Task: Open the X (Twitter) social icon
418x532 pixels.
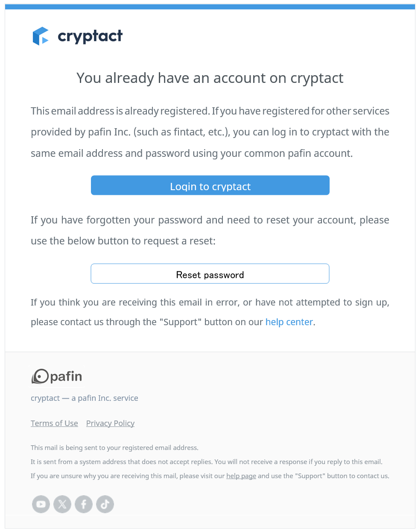Action: coord(62,504)
